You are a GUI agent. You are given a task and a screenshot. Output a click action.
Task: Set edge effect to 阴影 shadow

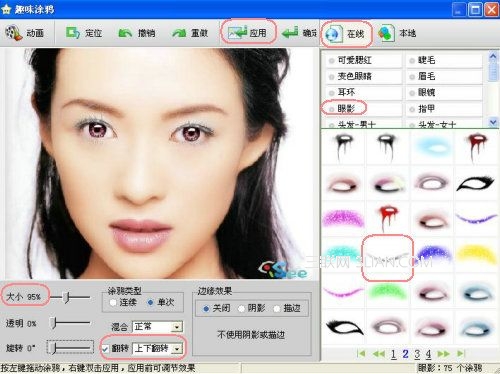click(x=252, y=308)
